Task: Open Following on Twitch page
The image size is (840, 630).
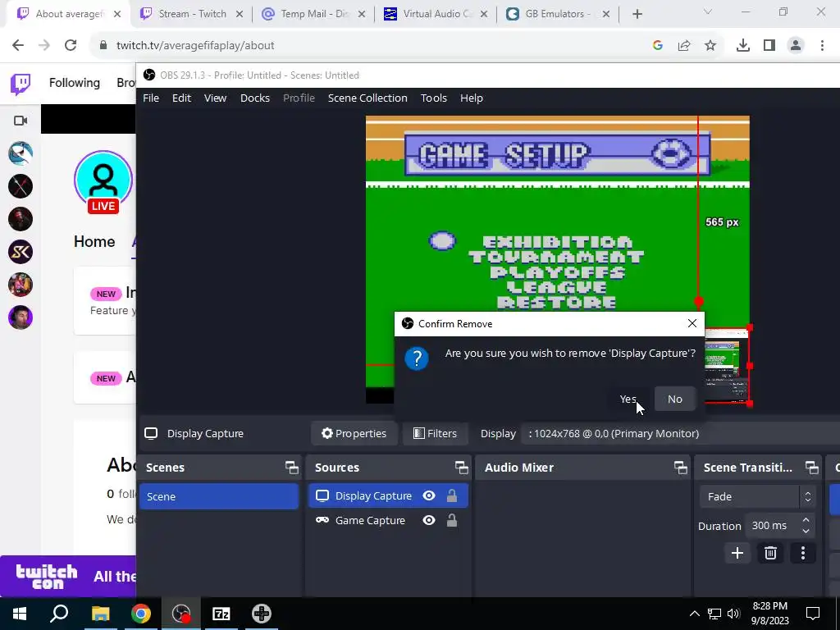Action: [x=75, y=83]
